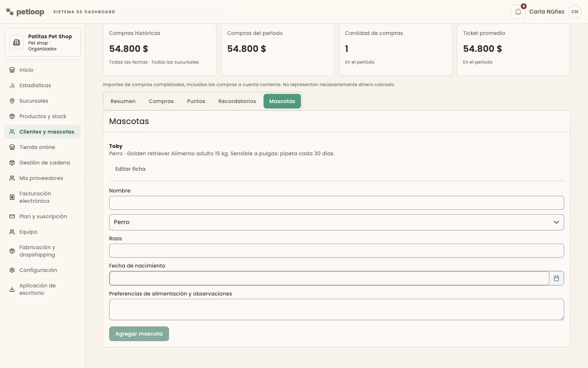Switch to the Recordatorios tab

click(x=237, y=101)
